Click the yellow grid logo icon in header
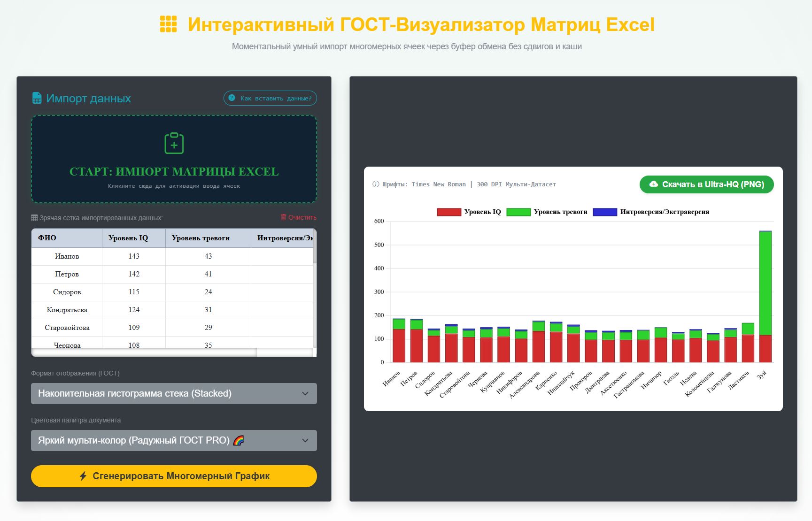The height and width of the screenshot is (521, 812). coord(169,24)
